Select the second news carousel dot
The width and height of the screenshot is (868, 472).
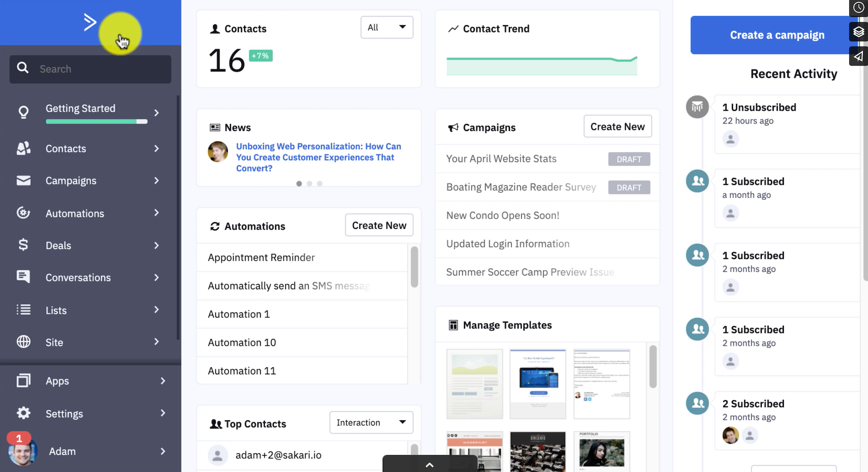coord(309,184)
